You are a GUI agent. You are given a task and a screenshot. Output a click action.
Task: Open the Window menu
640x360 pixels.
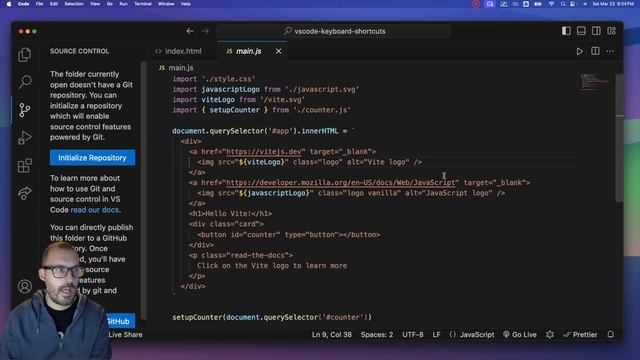(x=166, y=4)
